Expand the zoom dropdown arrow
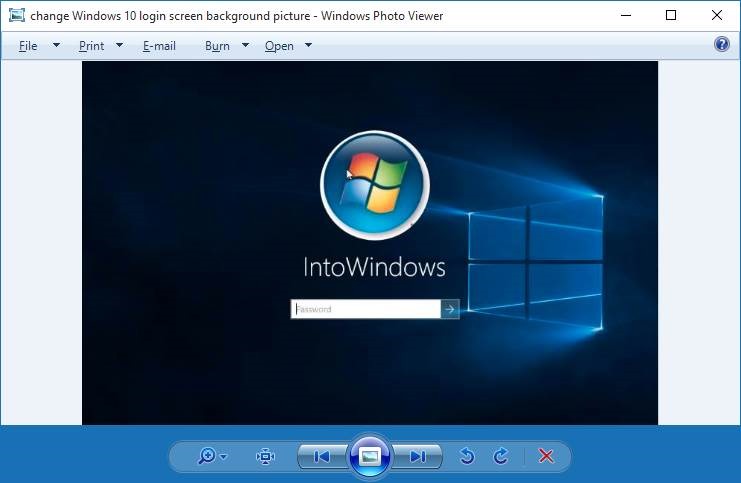Viewport: 741px width, 483px height. coord(224,457)
